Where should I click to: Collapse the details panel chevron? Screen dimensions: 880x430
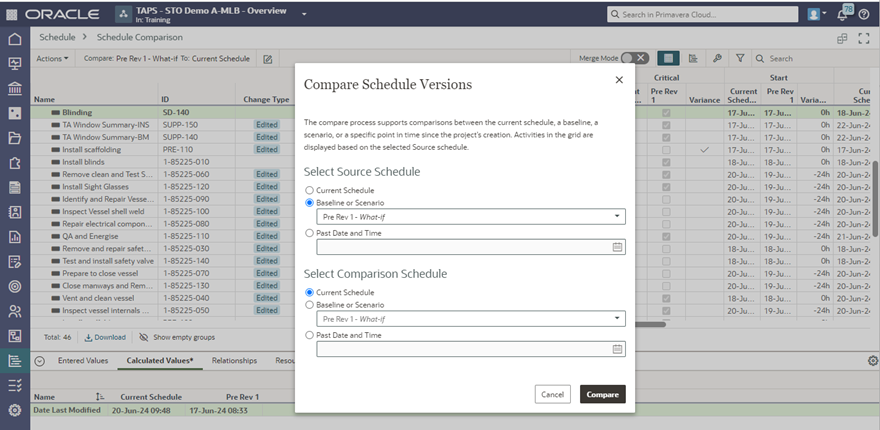(39, 361)
